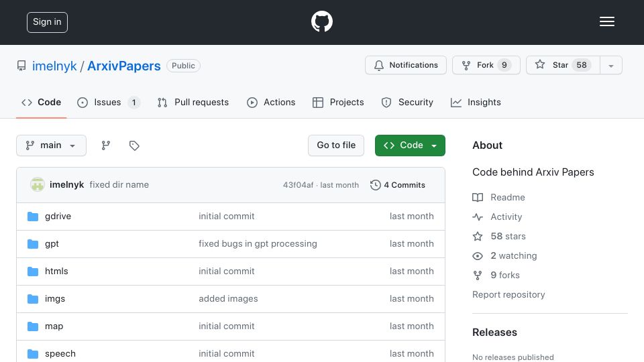Open the imgs folder name
Viewport: 644px width, 362px height.
(55, 299)
